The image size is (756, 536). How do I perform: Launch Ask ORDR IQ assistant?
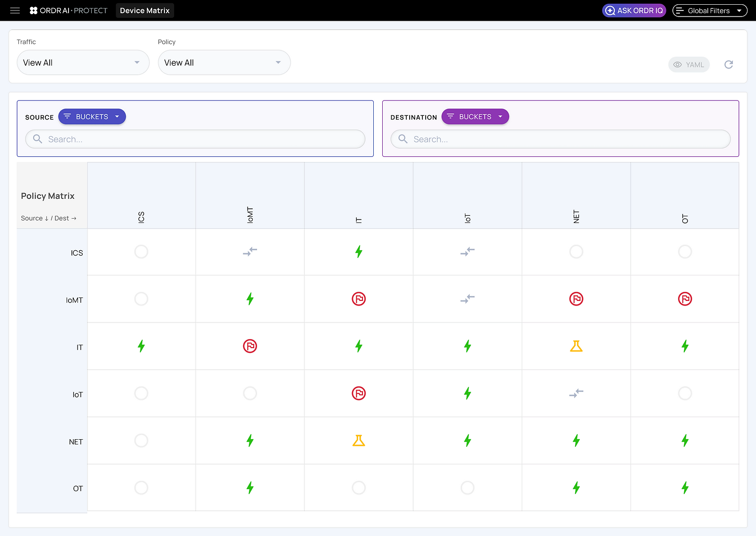(634, 10)
